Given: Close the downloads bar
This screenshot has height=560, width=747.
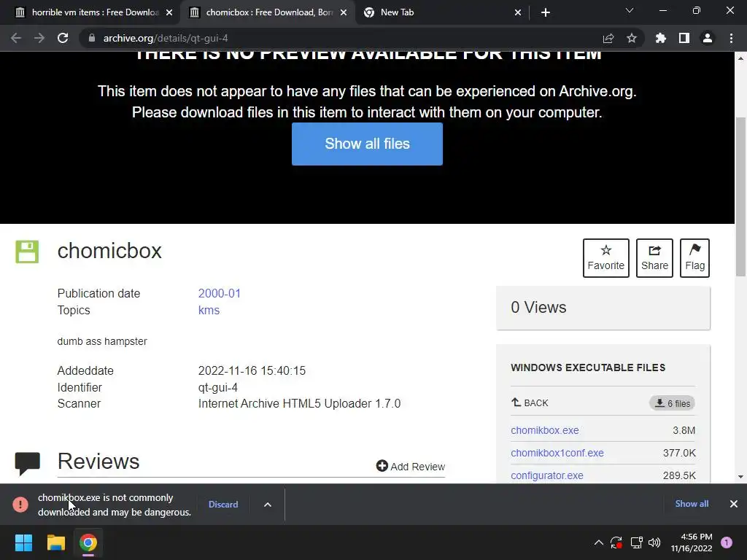Looking at the screenshot, I should (734, 504).
